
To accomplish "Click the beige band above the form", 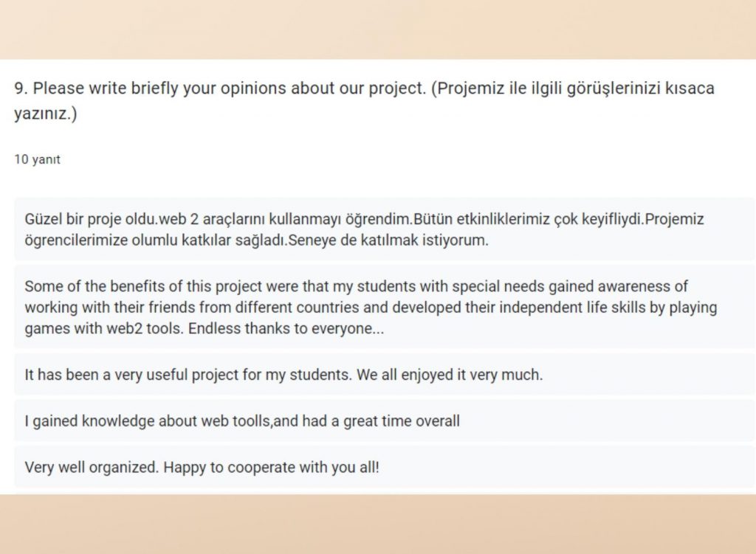I will [378, 30].
